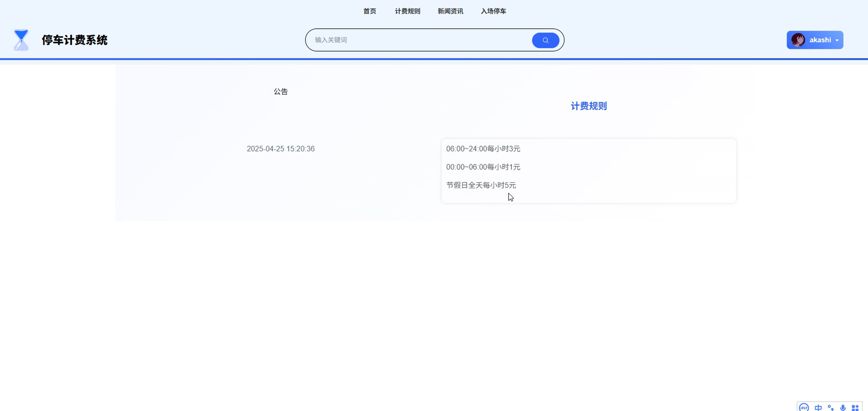Click the 公告 label
Viewport: 868px width, 411px height.
(x=281, y=91)
